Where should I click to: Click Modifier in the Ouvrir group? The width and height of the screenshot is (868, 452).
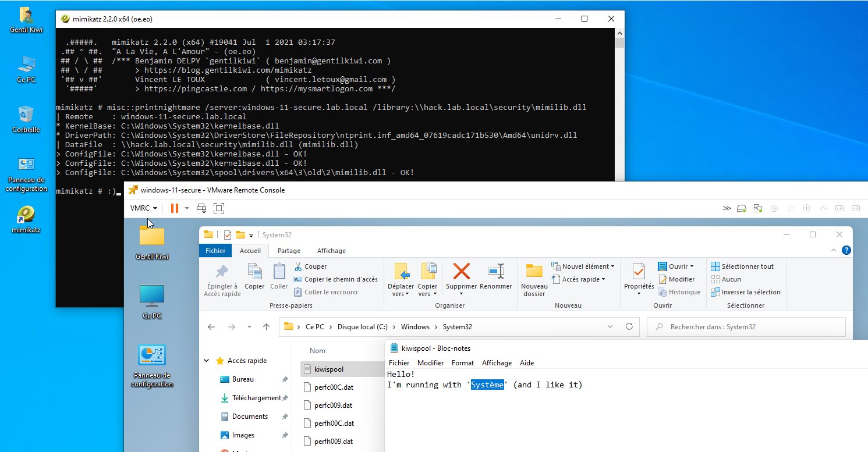click(x=676, y=279)
